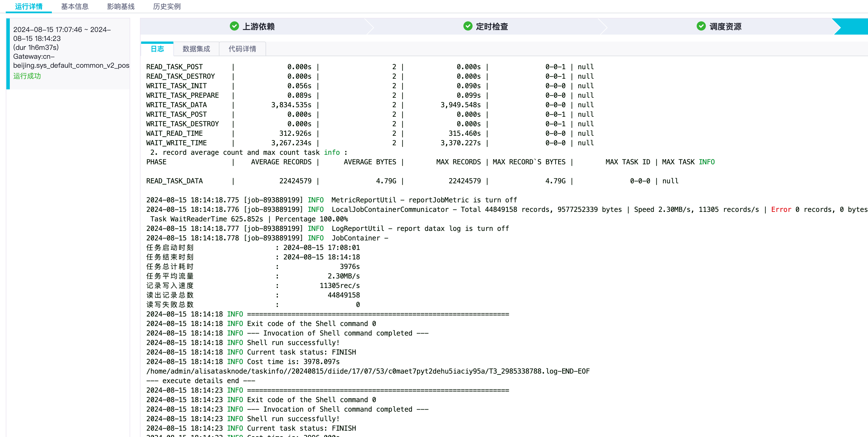Click the 3,949.548s max time value
This screenshot has height=437, width=868.
[x=460, y=105]
